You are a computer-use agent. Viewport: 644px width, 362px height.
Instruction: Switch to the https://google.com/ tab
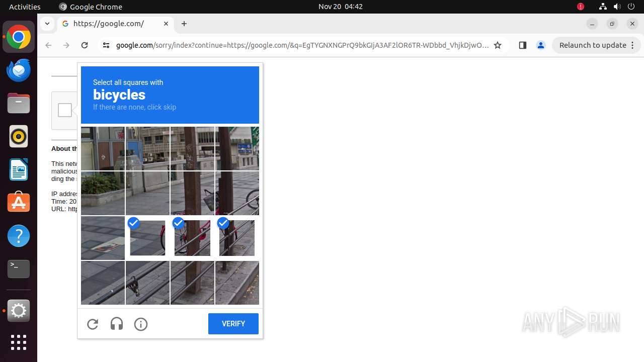coord(116,24)
